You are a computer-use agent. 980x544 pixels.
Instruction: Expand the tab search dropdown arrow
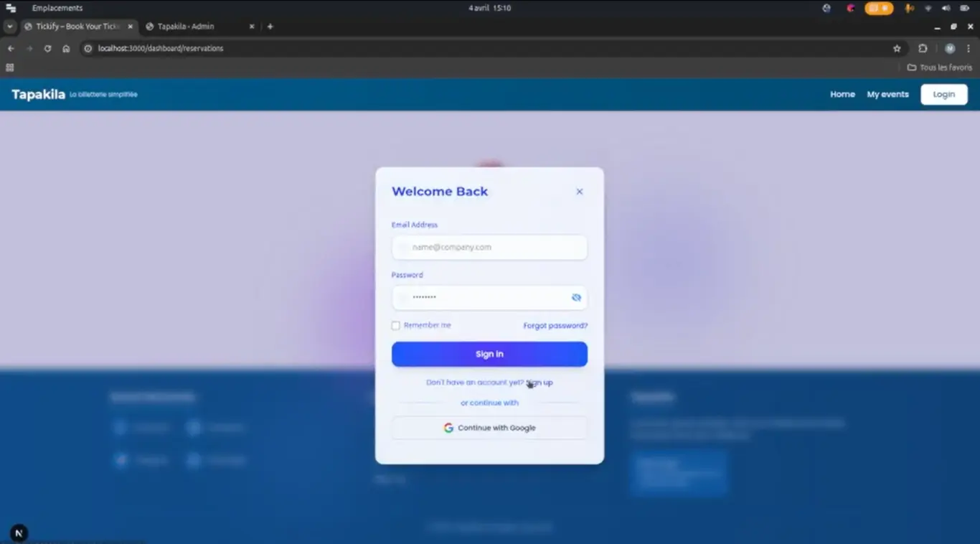click(x=9, y=27)
